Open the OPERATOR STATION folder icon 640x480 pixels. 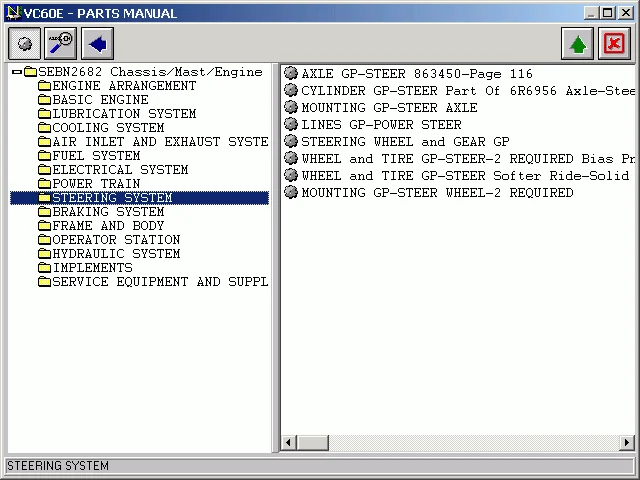(x=44, y=240)
